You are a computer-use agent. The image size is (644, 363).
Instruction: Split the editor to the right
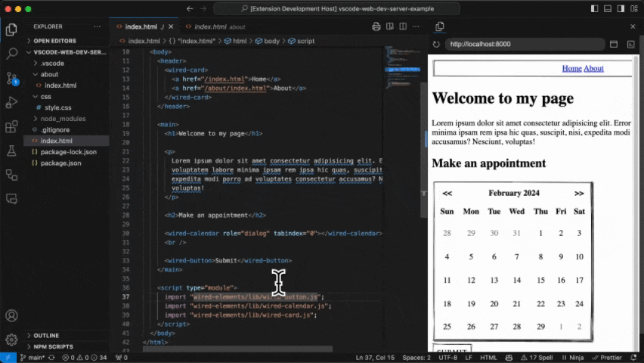(403, 26)
